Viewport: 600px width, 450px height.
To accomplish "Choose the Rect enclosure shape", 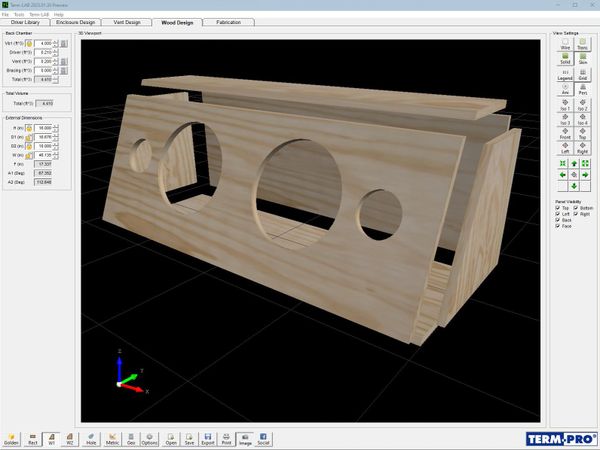I will click(33, 439).
